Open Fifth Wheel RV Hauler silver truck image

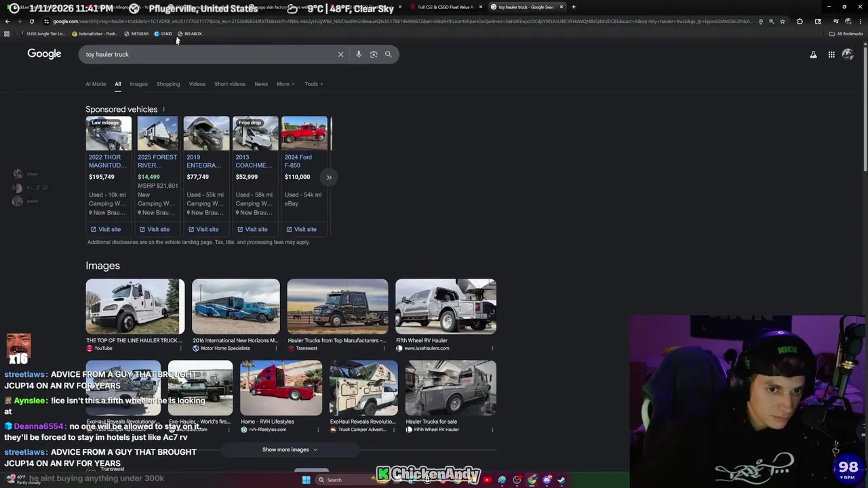tap(446, 306)
